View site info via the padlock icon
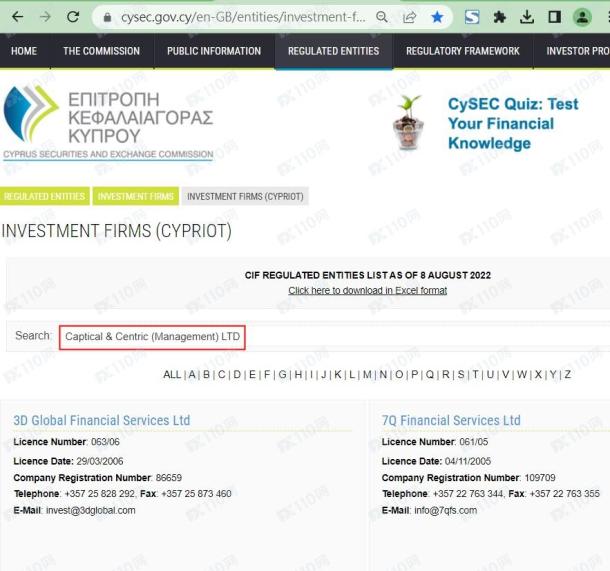 click(107, 17)
